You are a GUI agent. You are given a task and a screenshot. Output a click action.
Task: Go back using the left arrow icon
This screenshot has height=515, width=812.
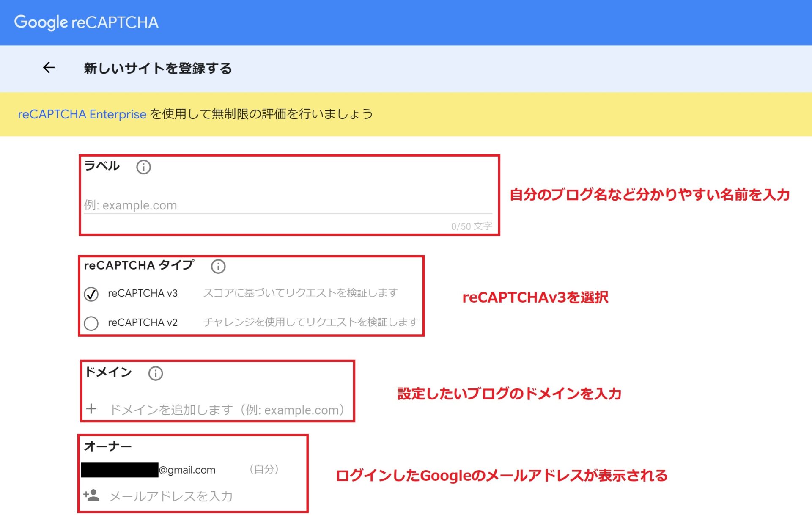click(x=49, y=68)
